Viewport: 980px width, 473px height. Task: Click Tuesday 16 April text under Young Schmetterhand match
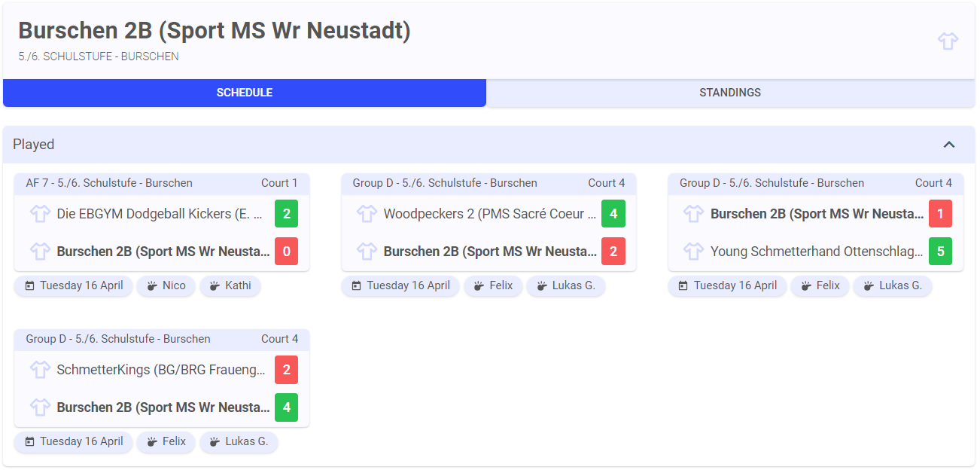(x=735, y=285)
